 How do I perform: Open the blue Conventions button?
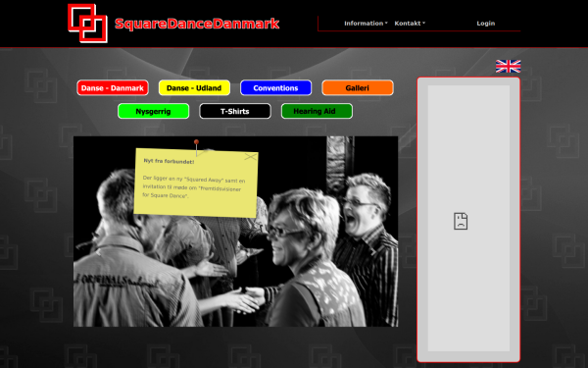click(x=275, y=88)
